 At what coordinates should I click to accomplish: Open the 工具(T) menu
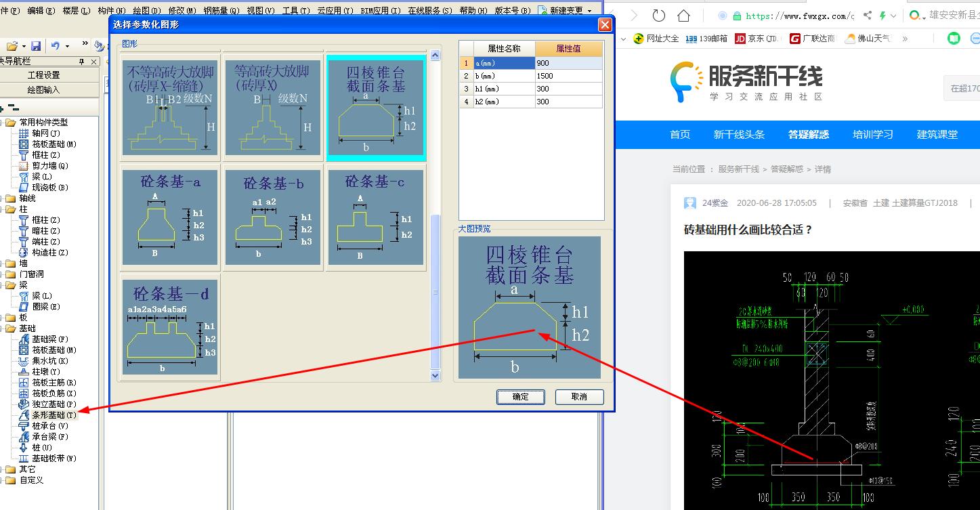(295, 11)
